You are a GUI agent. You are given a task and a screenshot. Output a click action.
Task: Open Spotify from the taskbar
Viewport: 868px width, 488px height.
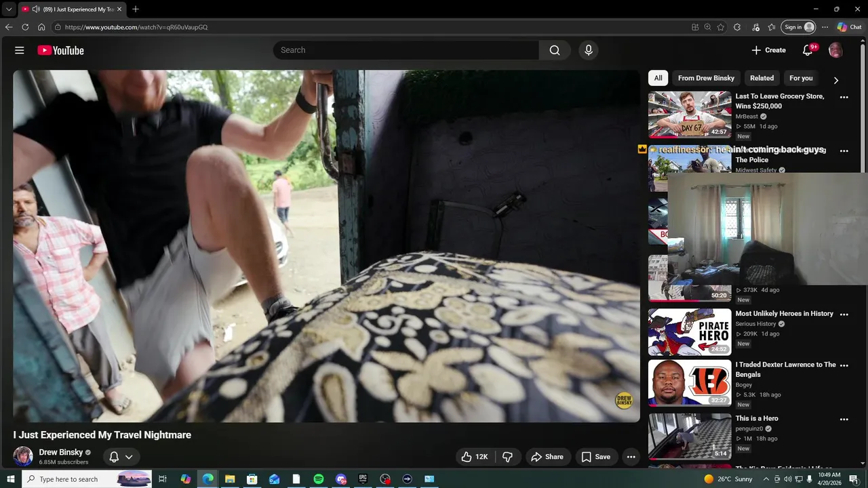point(319,479)
